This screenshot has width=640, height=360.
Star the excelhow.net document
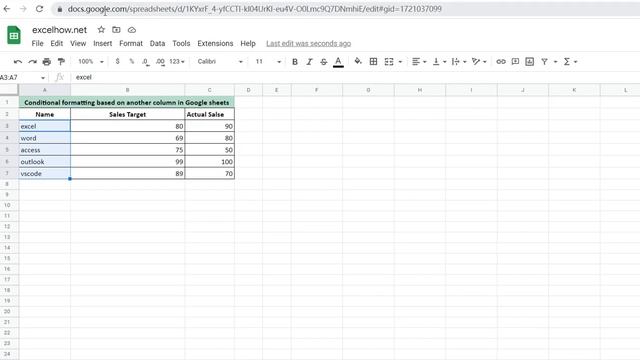(x=101, y=29)
